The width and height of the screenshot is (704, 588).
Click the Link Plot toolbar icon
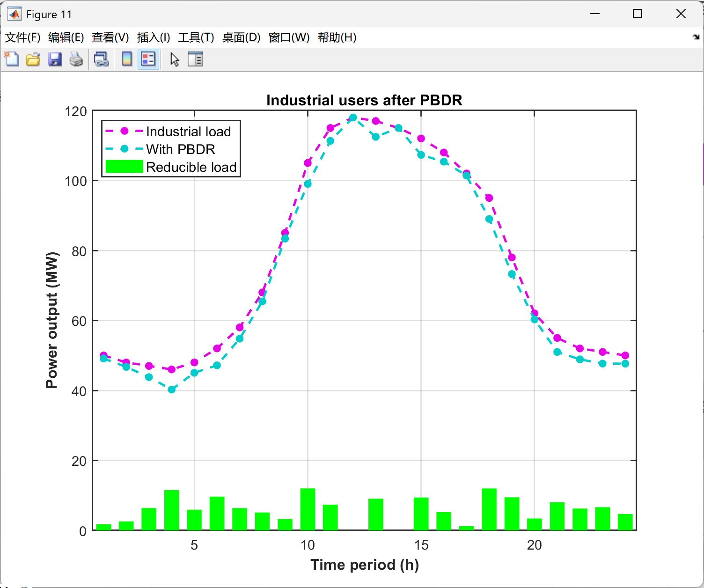102,59
